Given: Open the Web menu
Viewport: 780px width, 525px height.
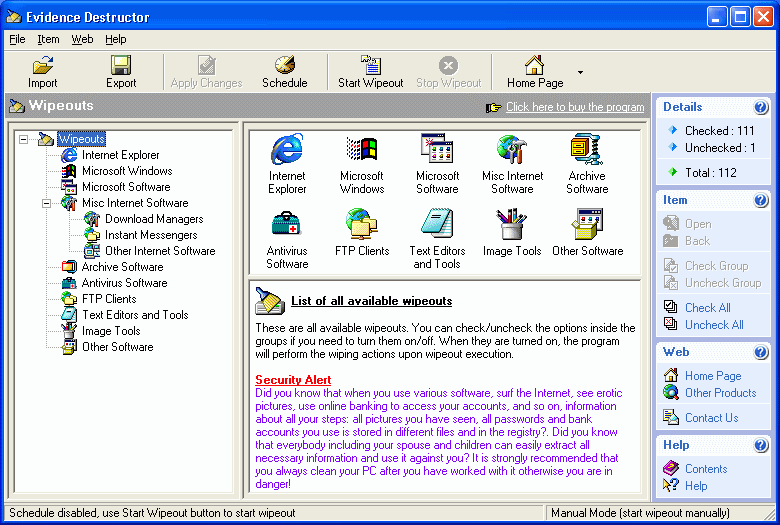Looking at the screenshot, I should click(82, 39).
